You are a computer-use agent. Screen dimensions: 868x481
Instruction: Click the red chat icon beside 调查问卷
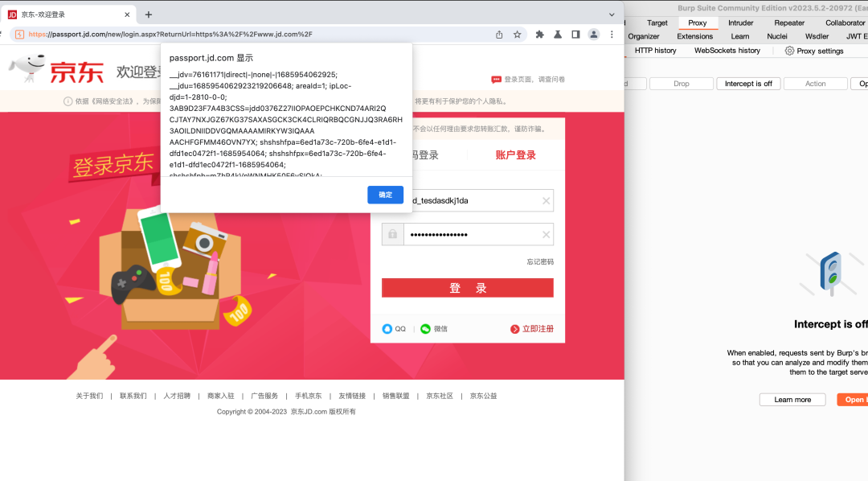click(x=496, y=80)
